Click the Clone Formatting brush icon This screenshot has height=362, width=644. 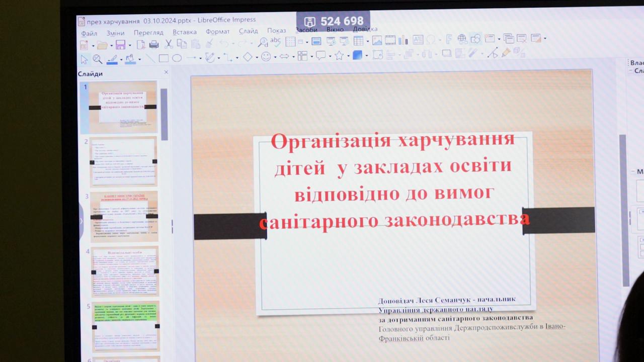[209, 43]
